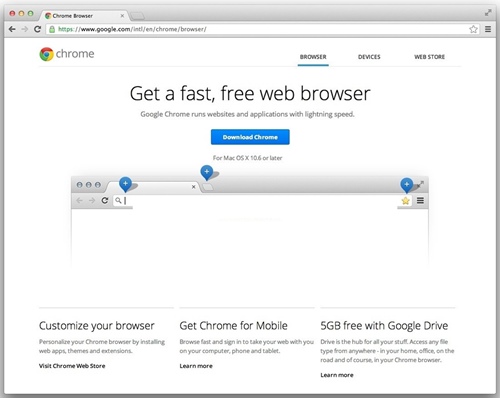This screenshot has height=398, width=500.
Task: Switch to the BROWSER nav tab
Action: (313, 57)
